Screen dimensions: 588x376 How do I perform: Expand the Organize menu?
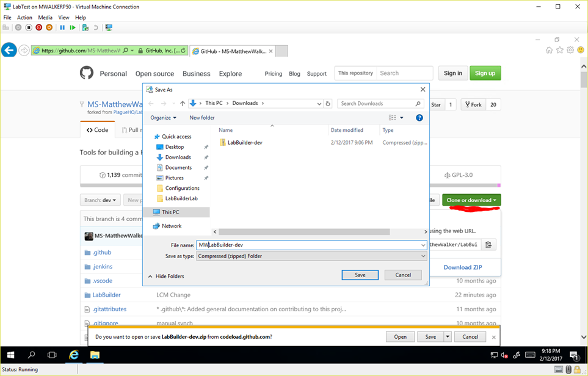tap(163, 118)
